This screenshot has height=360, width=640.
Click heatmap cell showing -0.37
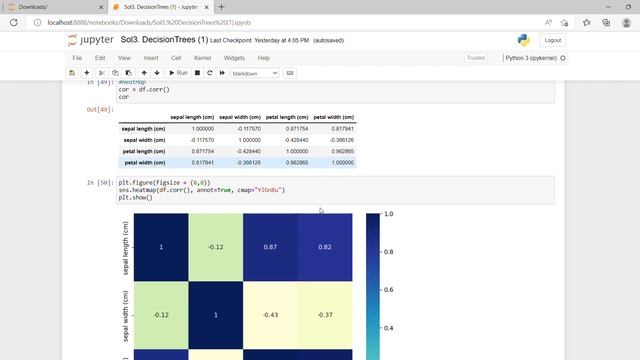point(325,315)
